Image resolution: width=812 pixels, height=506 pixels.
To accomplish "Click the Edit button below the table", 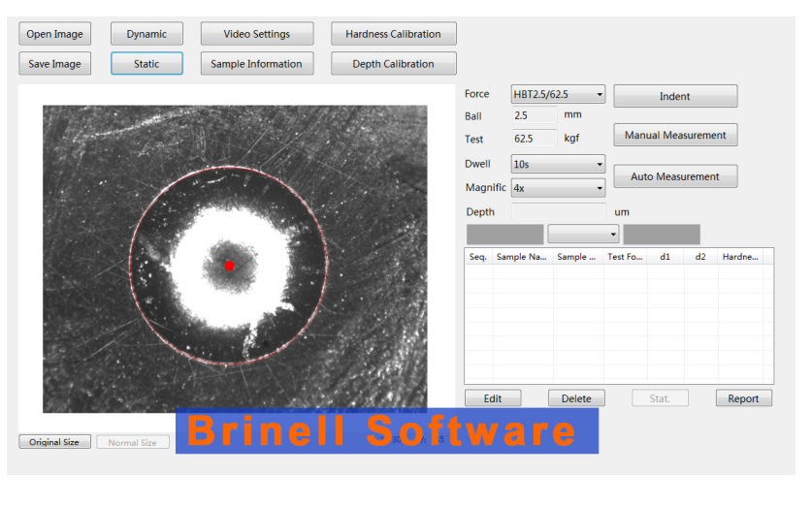I will click(493, 398).
